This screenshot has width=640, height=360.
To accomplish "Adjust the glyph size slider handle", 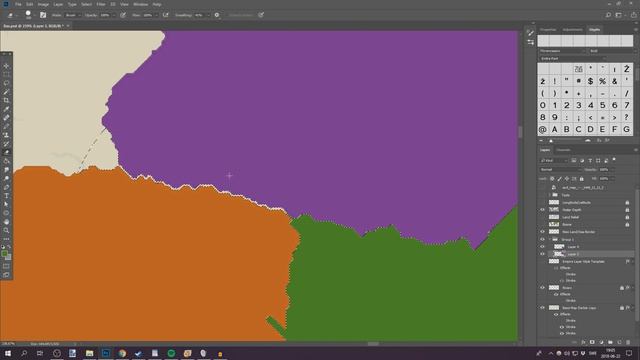I will [x=551, y=140].
